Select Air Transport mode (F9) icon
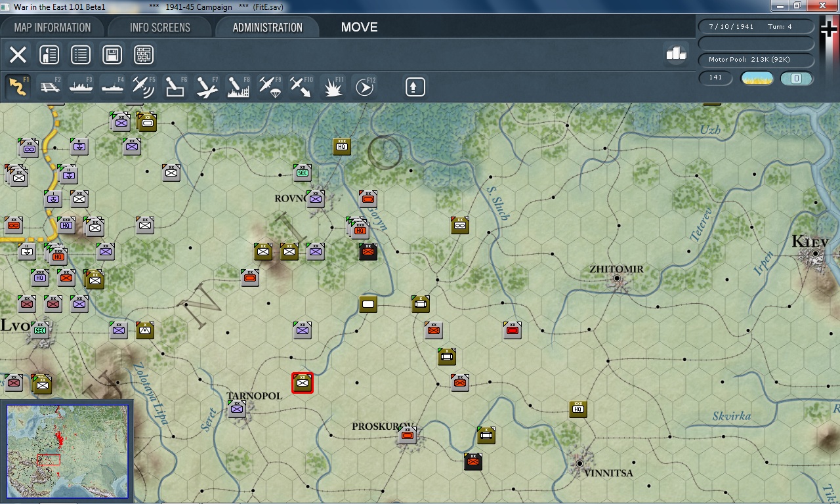This screenshot has height=504, width=840. pos(270,87)
